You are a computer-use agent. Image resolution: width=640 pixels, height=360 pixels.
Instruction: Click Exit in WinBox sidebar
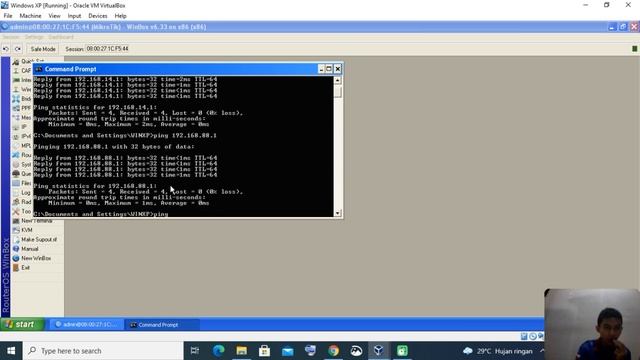click(22, 268)
